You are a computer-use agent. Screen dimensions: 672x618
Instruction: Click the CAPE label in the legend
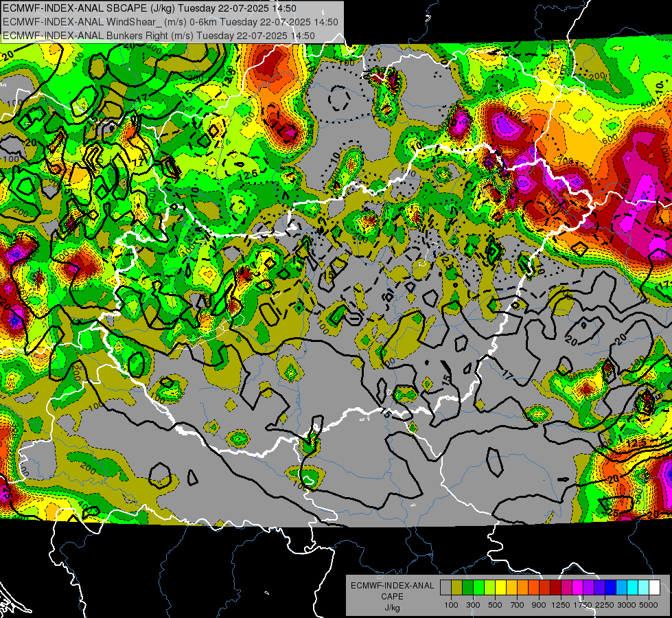392,597
